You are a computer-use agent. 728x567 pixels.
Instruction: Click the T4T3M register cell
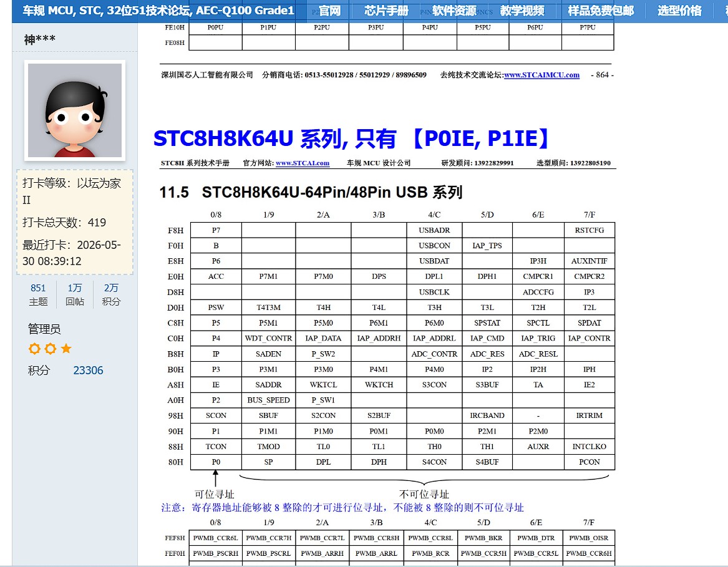pos(268,308)
